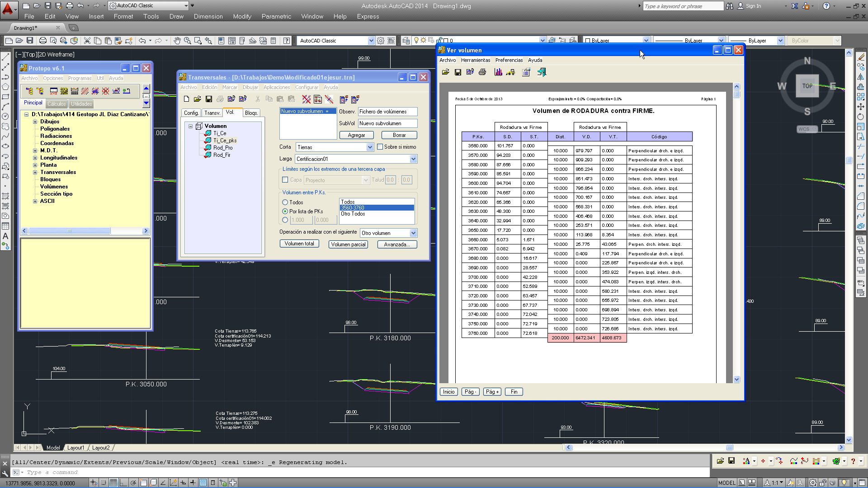Toggle MODEL space button in status bar
The image size is (868, 488).
(726, 483)
